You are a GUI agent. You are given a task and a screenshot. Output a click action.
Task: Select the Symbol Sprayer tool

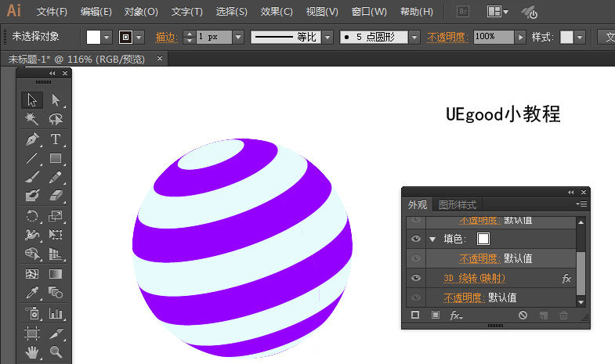point(32,313)
